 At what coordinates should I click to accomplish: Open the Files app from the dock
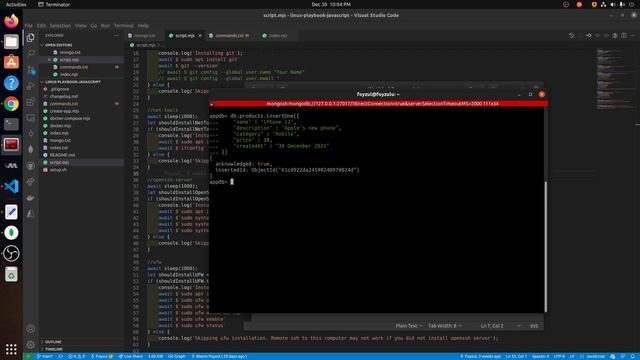[11, 41]
